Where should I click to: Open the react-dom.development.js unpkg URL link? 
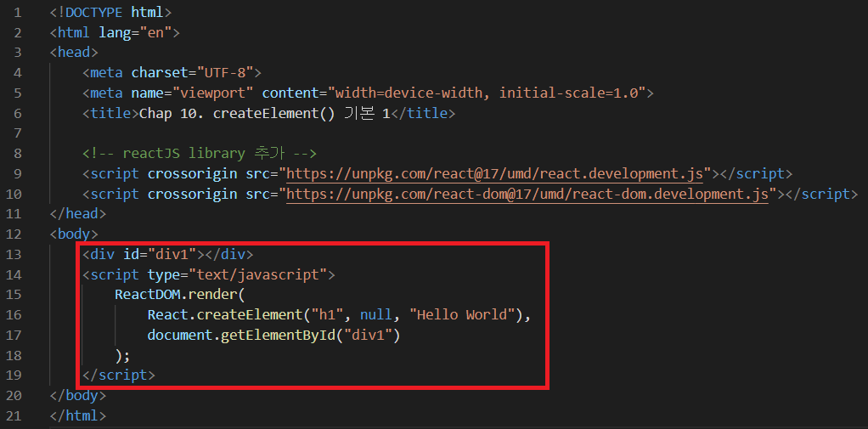[x=527, y=195]
